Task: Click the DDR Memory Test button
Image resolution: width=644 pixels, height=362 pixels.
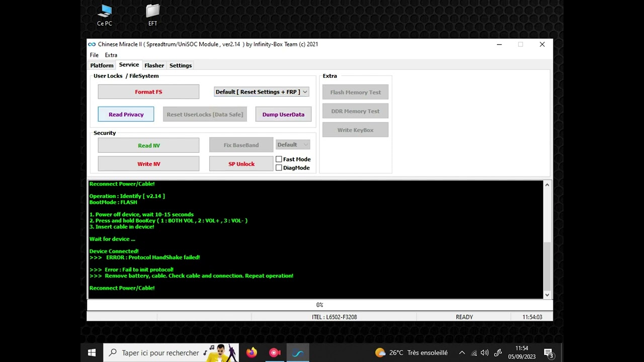Action: [355, 111]
